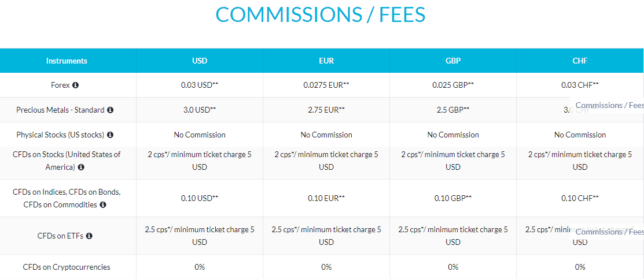Click the COMMISSIONS / FEES page heading
The height and width of the screenshot is (279, 644).
point(321,14)
